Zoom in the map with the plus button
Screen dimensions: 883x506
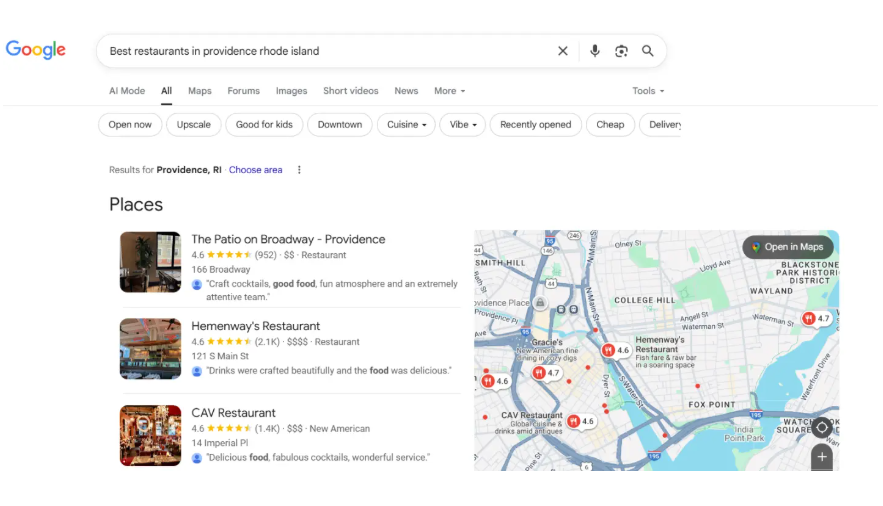point(822,457)
